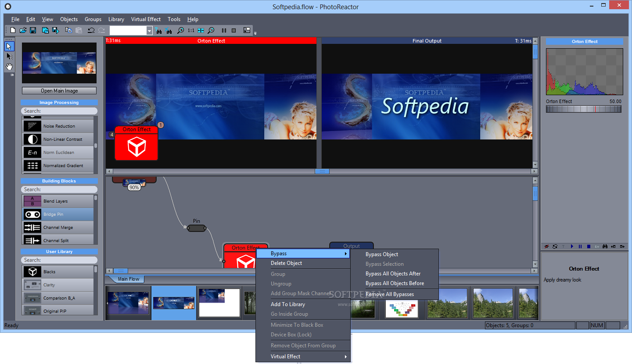Select the Channel Merge building block
This screenshot has width=632, height=364.
(x=58, y=227)
